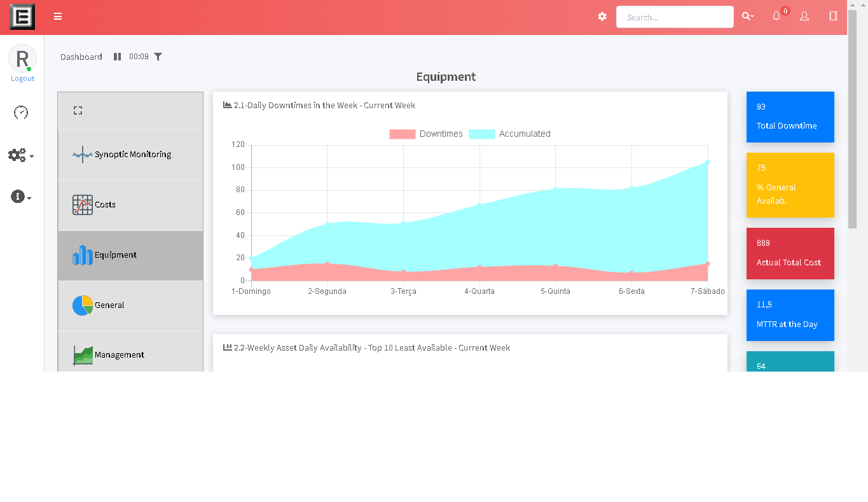Open the user profile icon
This screenshot has width=868, height=502.
[x=804, y=17]
